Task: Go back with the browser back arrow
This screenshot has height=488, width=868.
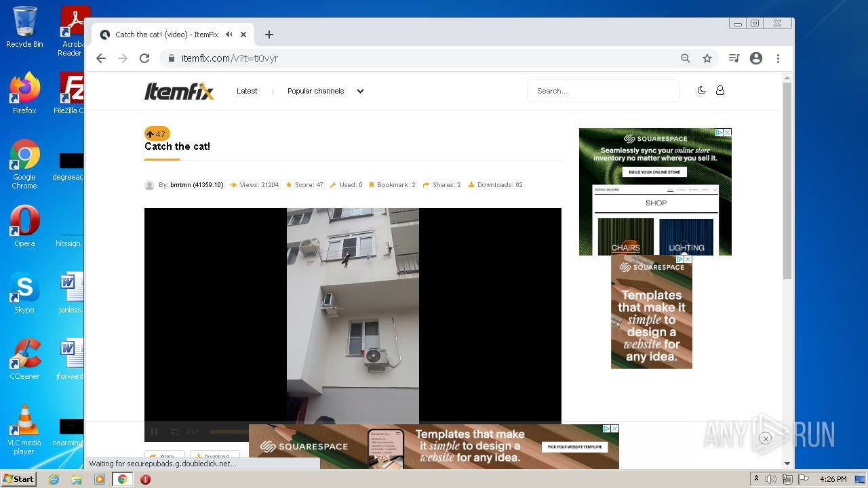Action: [101, 58]
